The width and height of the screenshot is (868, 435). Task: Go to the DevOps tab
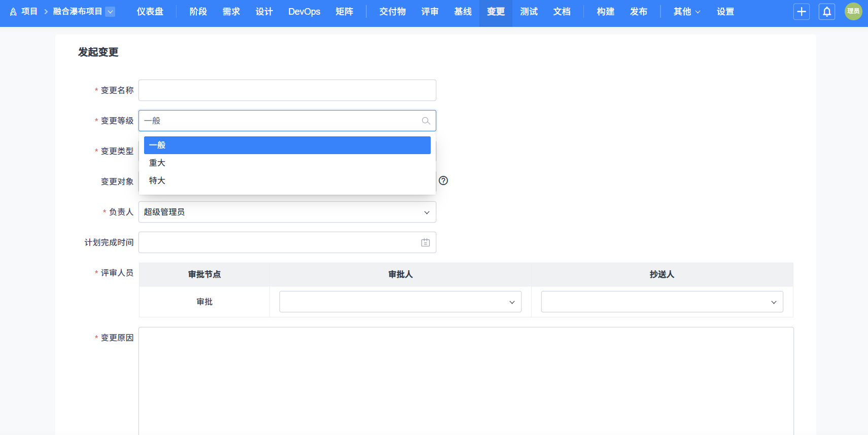coord(304,12)
